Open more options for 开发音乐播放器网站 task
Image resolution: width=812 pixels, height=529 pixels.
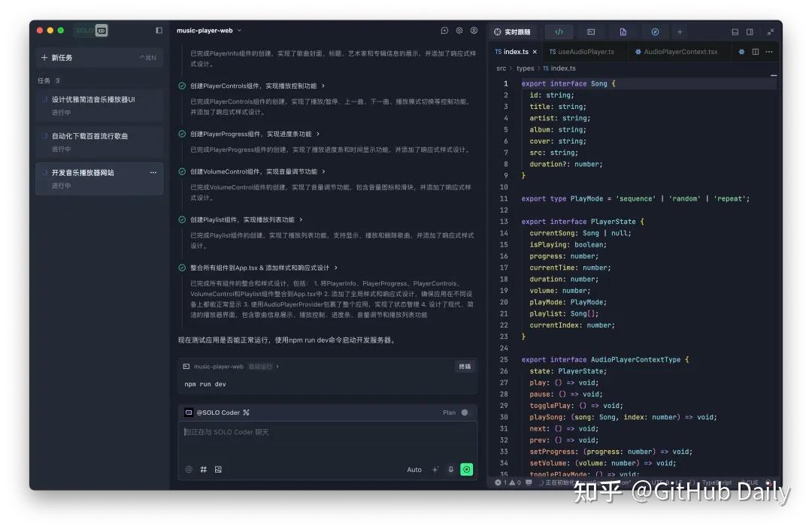(153, 172)
